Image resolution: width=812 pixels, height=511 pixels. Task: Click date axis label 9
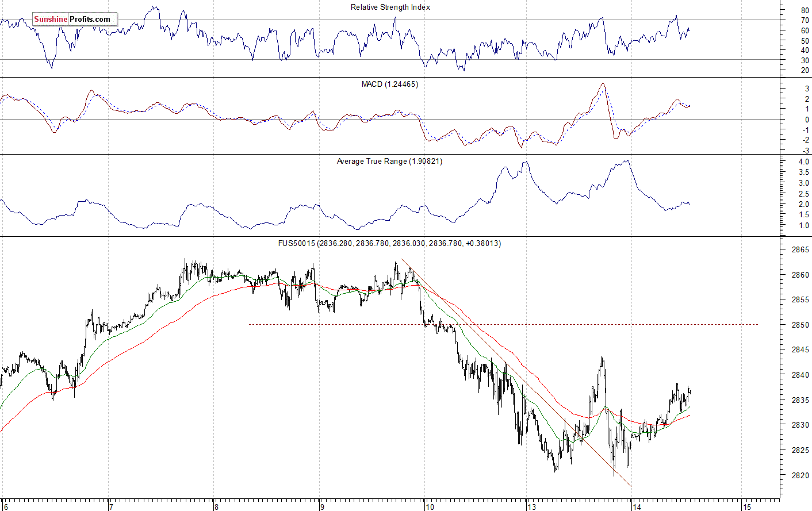pyautogui.click(x=323, y=507)
